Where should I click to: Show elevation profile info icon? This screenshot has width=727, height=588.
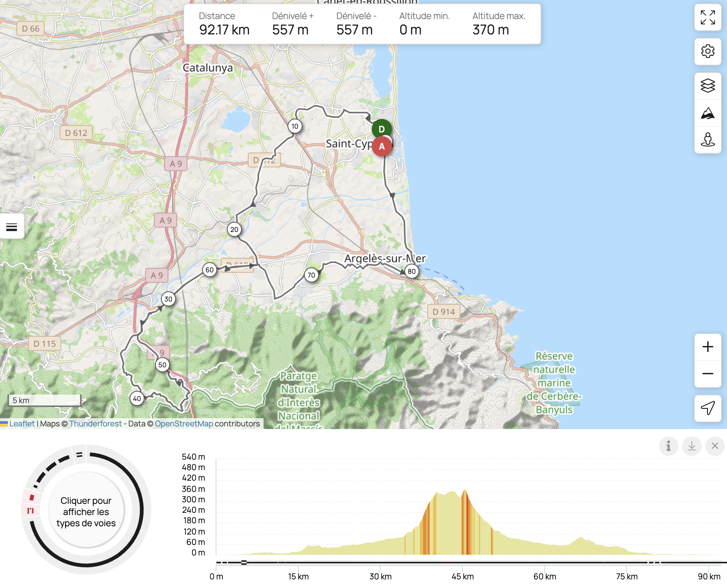pos(668,446)
